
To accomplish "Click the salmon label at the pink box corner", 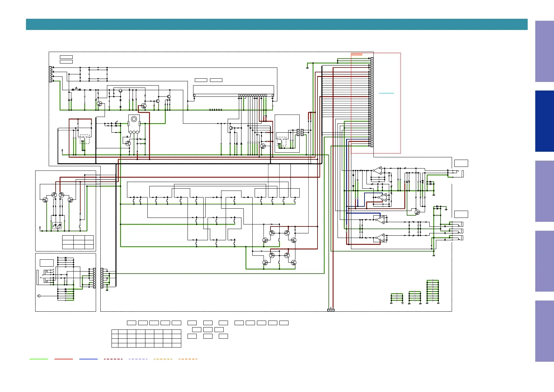I will pos(357,54).
